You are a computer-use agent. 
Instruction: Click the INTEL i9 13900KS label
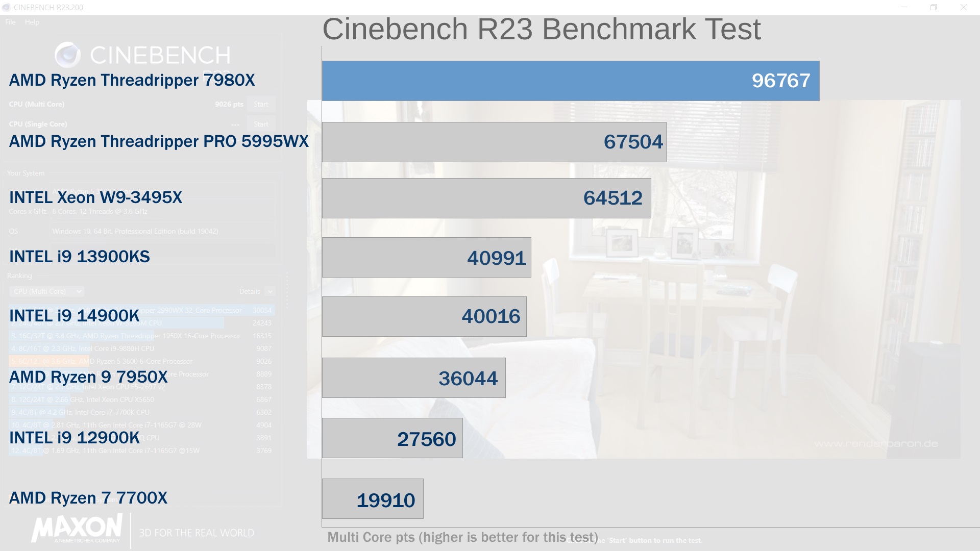click(80, 257)
